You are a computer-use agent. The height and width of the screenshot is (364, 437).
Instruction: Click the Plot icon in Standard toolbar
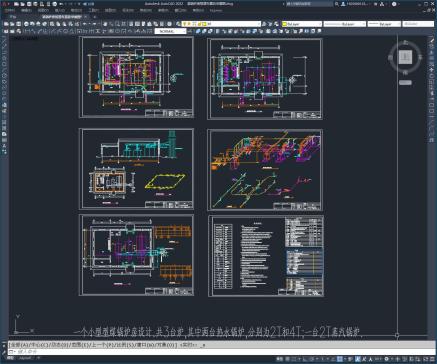click(x=26, y=24)
